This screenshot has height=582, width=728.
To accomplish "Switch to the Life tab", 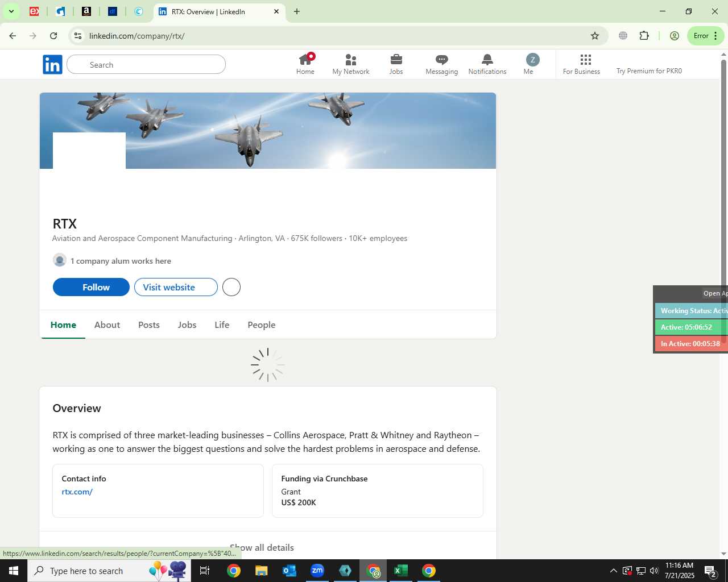I will tap(222, 325).
